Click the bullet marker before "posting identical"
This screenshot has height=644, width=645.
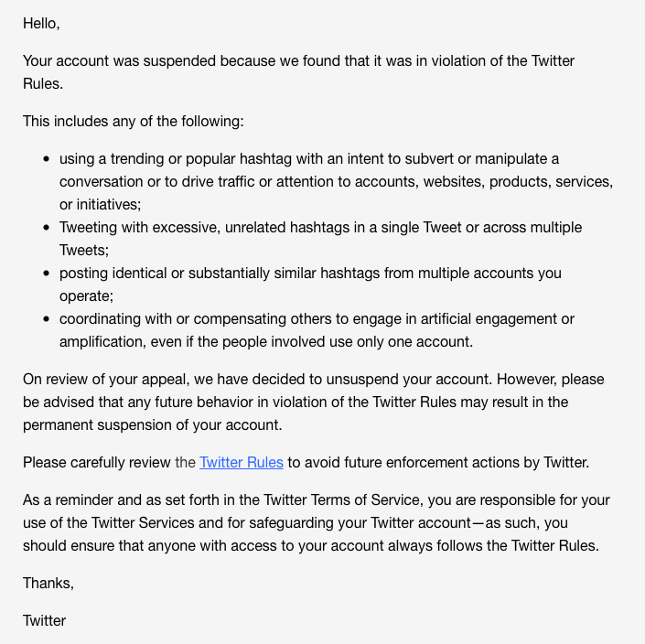47,273
